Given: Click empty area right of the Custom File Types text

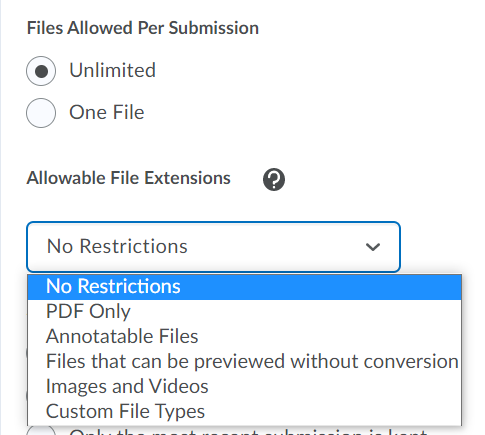Looking at the screenshot, I should pos(333,411).
